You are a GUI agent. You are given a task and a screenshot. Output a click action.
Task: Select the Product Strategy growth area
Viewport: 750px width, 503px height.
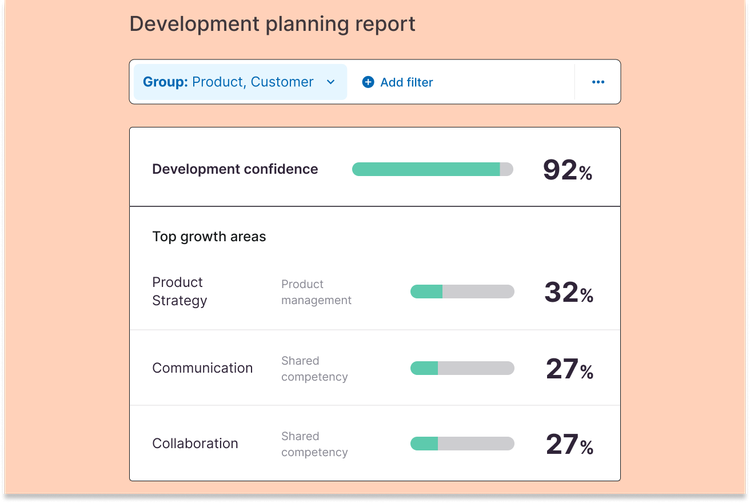(180, 291)
